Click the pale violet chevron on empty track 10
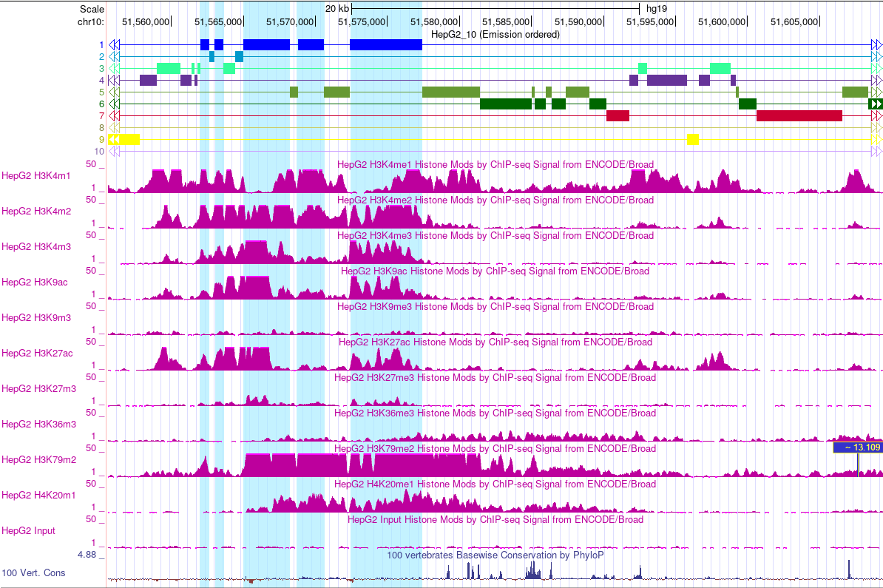The width and height of the screenshot is (883, 588). [x=112, y=150]
